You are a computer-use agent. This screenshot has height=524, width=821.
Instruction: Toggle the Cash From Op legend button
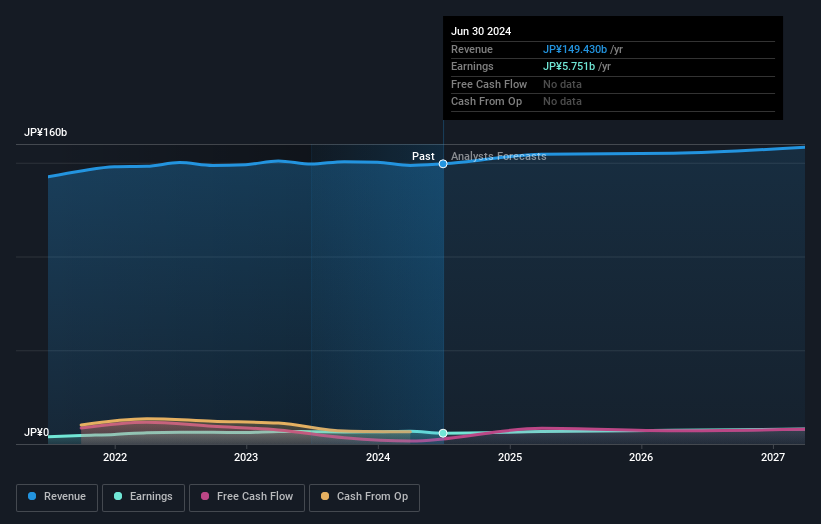point(364,497)
